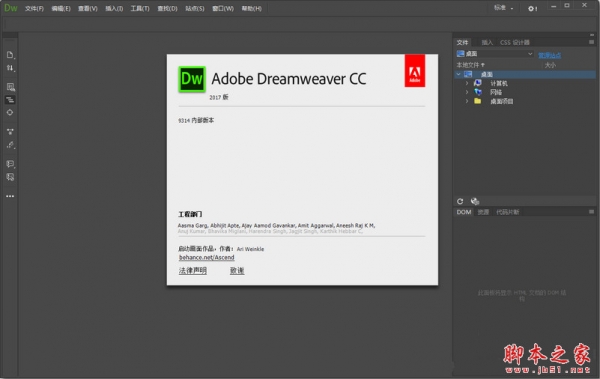
Task: Click the crosshair target icon in left toolbar
Action: (10, 113)
